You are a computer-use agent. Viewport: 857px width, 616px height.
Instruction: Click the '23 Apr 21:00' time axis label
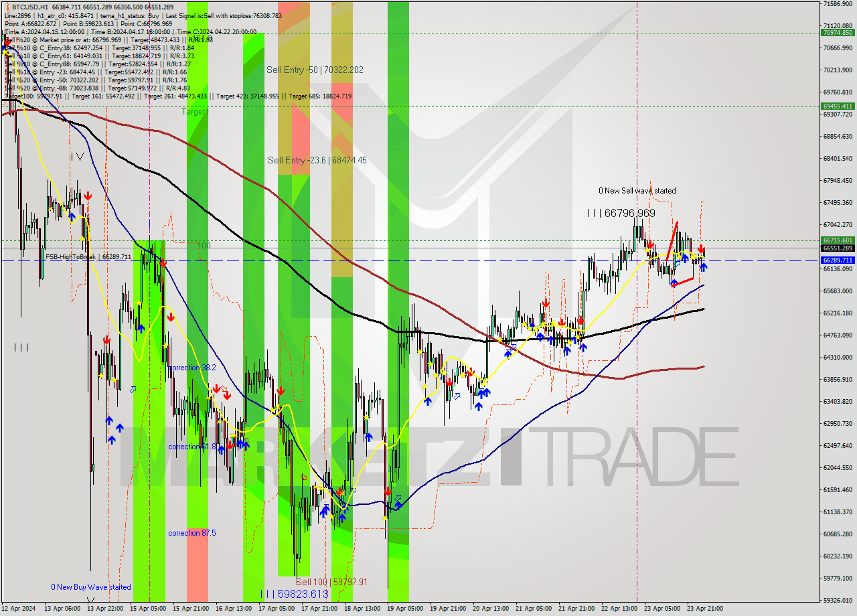(x=704, y=609)
